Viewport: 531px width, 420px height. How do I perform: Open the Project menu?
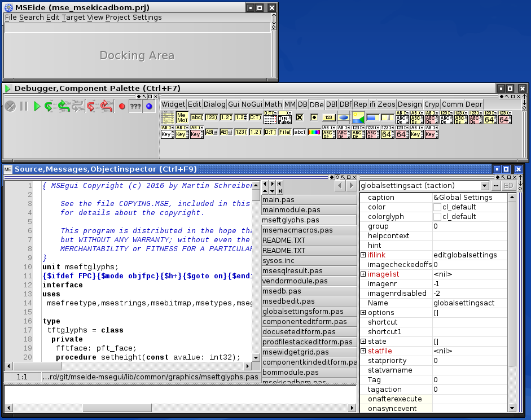[x=117, y=17]
